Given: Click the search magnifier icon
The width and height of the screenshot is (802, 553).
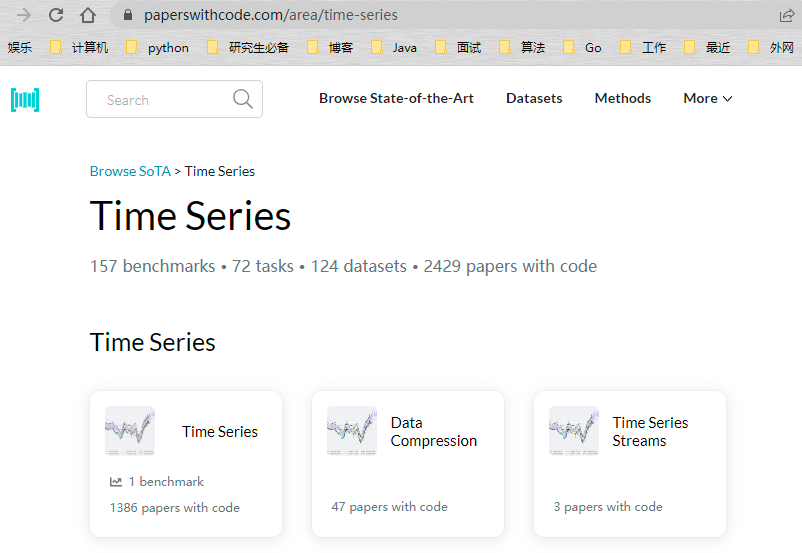Looking at the screenshot, I should tap(242, 99).
